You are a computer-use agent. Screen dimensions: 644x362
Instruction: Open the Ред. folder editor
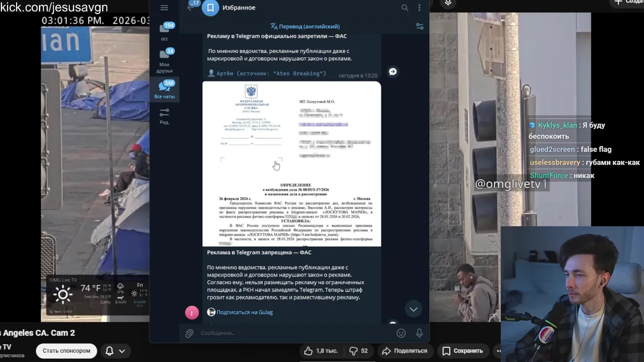165,116
